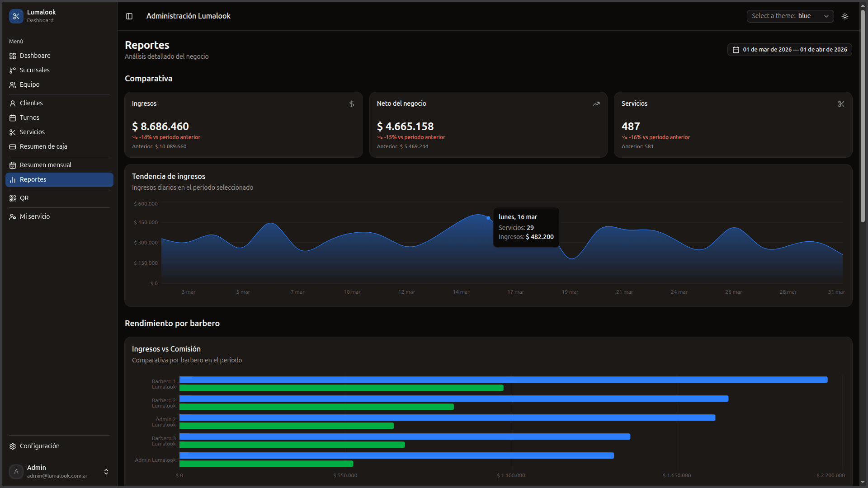Click the Administración Lumalook header title
This screenshot has width=868, height=488.
click(189, 16)
